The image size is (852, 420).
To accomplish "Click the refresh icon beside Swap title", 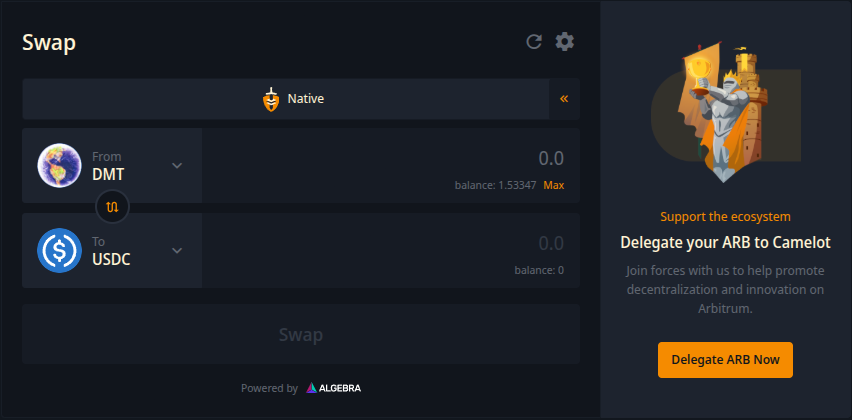I will tap(534, 42).
